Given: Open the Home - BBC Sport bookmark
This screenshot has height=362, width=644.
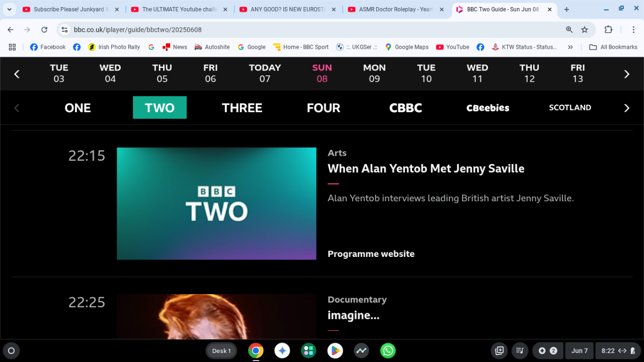Looking at the screenshot, I should click(301, 47).
